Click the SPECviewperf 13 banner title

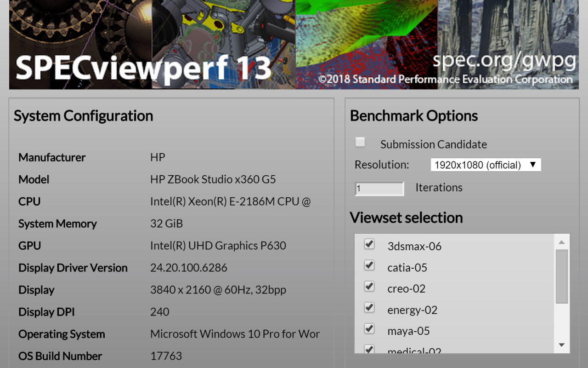click(x=143, y=67)
